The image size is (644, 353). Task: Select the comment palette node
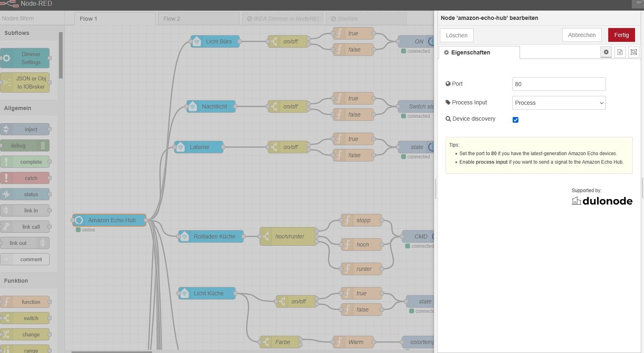pos(25,259)
